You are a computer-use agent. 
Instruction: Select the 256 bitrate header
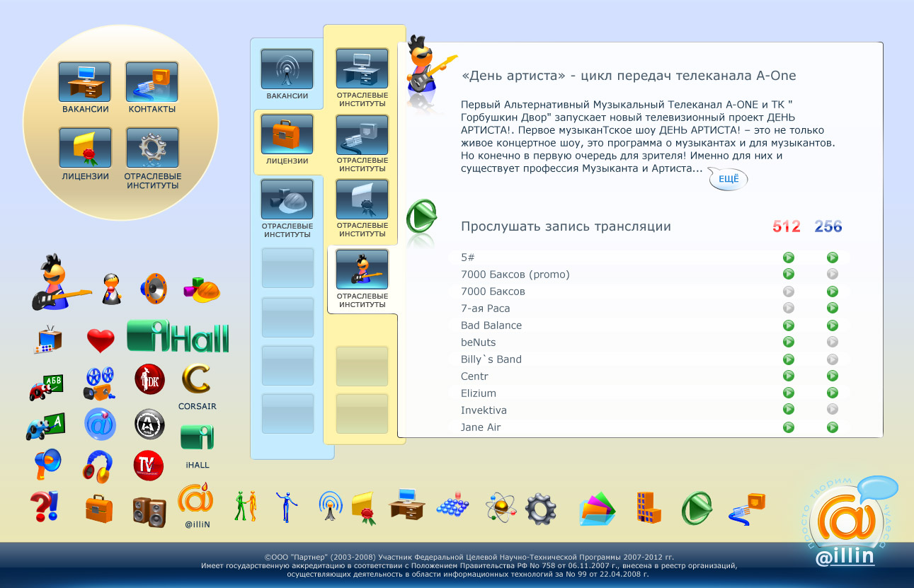point(828,226)
